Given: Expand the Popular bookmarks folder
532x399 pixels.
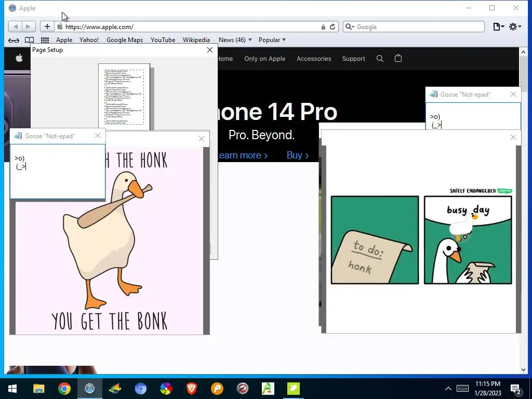Looking at the screenshot, I should [x=272, y=40].
